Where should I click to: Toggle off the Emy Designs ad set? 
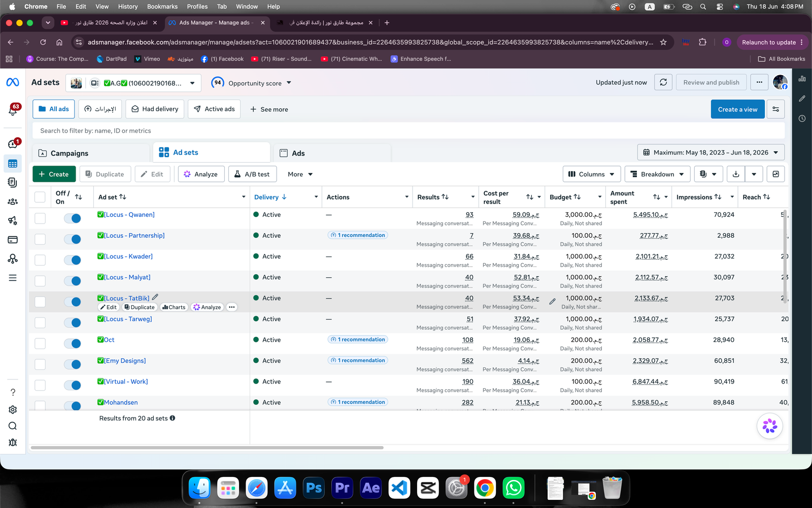73,364
